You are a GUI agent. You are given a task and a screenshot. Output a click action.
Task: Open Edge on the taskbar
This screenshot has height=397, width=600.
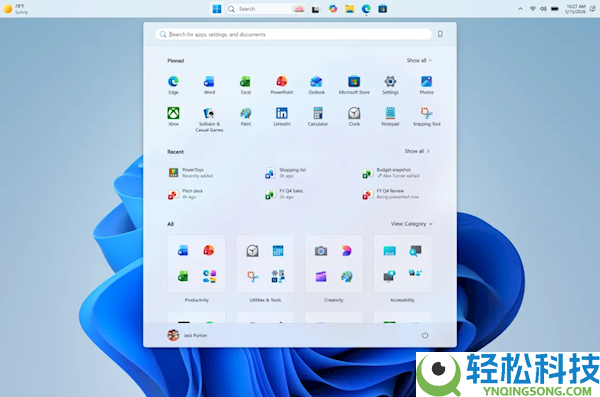click(x=366, y=9)
